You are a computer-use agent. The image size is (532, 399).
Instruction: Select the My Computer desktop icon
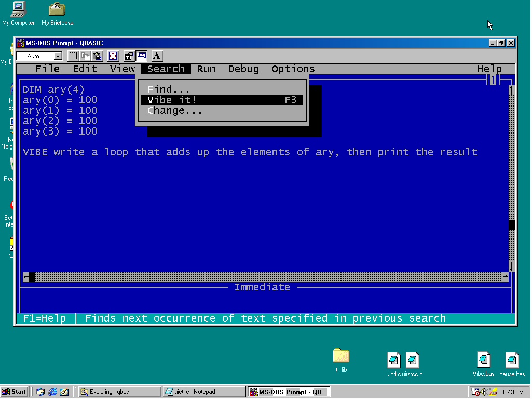18,14
